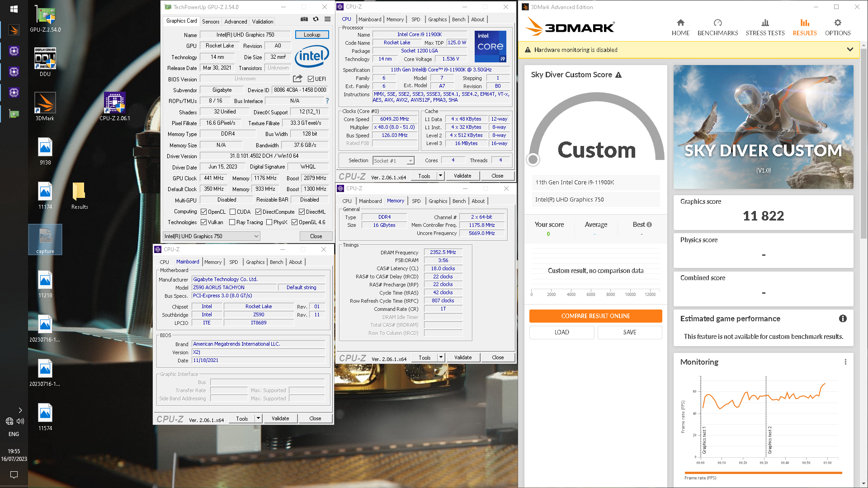Toggle the DirectML checkbox

pyautogui.click(x=302, y=211)
